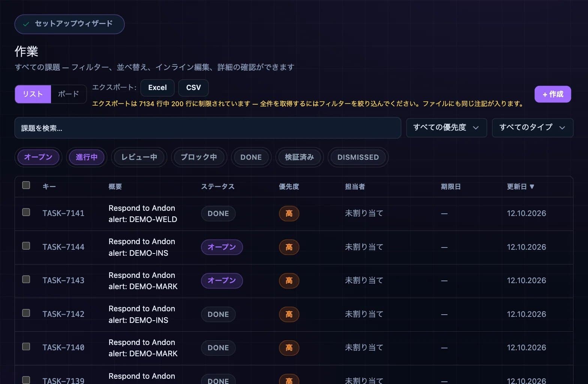Toggle the DONE status filter chip

(251, 157)
